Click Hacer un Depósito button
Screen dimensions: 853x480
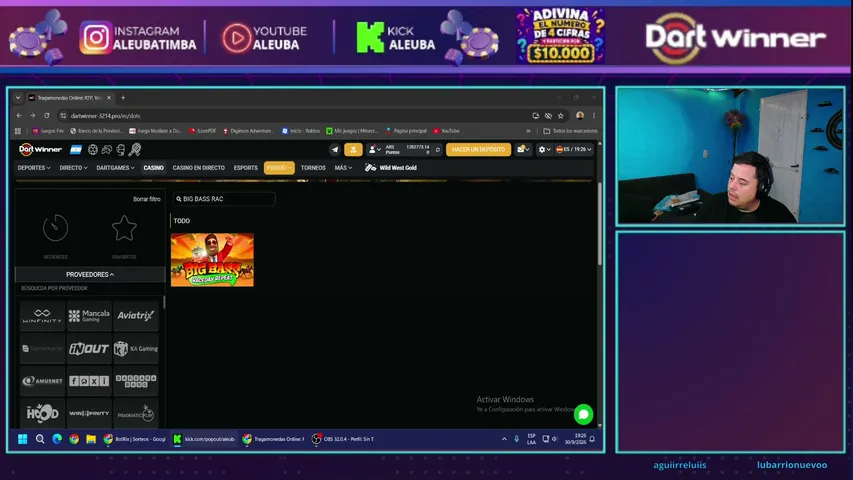coord(478,149)
